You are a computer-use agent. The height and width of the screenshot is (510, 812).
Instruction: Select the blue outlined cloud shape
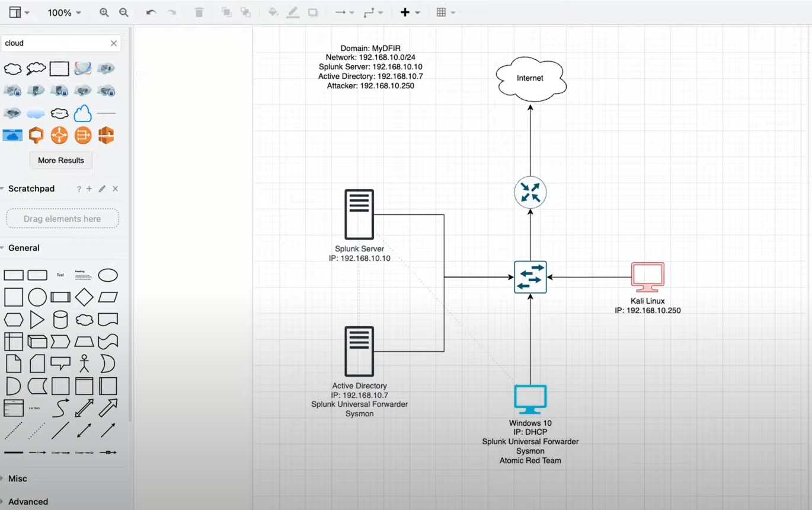(x=83, y=113)
